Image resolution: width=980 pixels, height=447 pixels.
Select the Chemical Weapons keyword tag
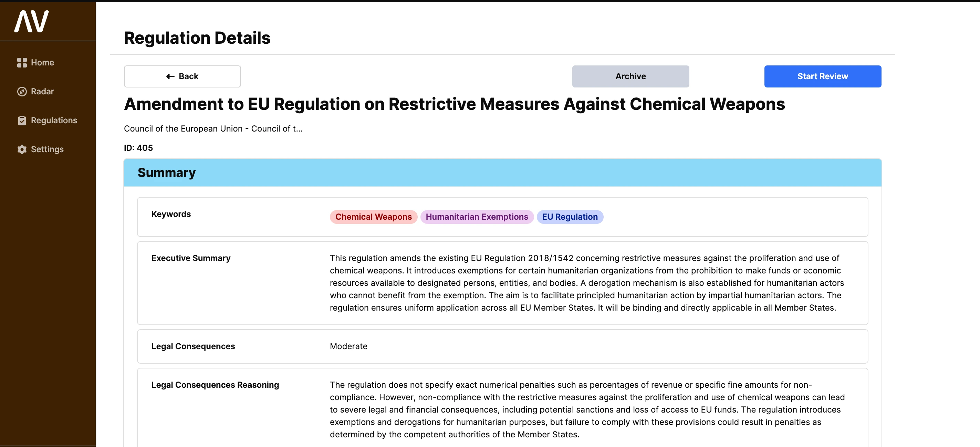coord(373,217)
